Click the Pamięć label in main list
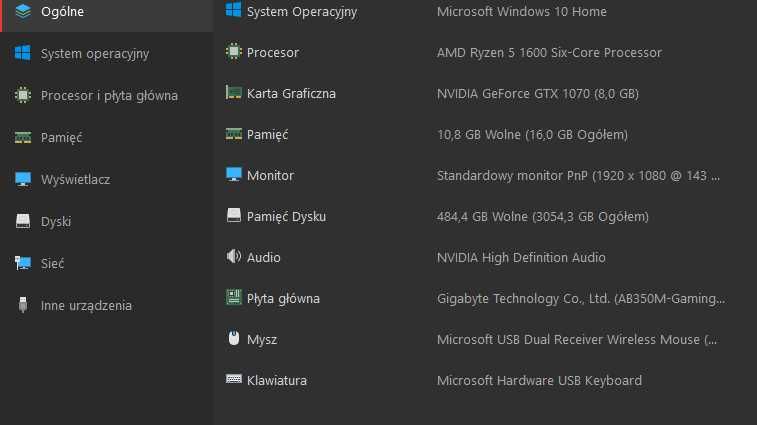The image size is (757, 425). (x=267, y=135)
